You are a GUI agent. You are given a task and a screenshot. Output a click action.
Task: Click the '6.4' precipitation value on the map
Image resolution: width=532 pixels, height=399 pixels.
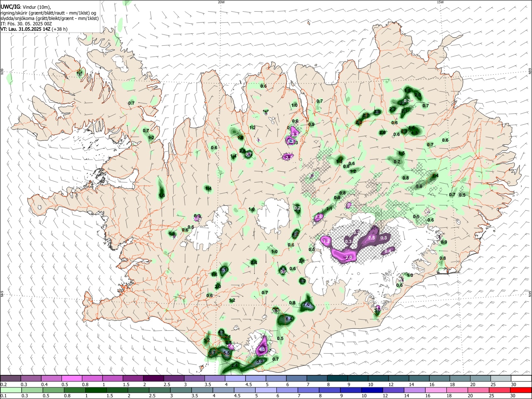coord(289,319)
